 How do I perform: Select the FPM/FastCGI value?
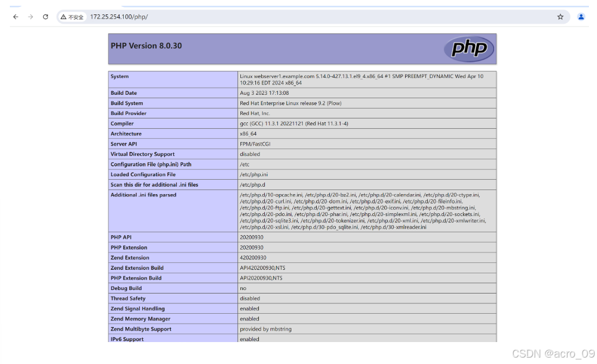click(x=255, y=144)
